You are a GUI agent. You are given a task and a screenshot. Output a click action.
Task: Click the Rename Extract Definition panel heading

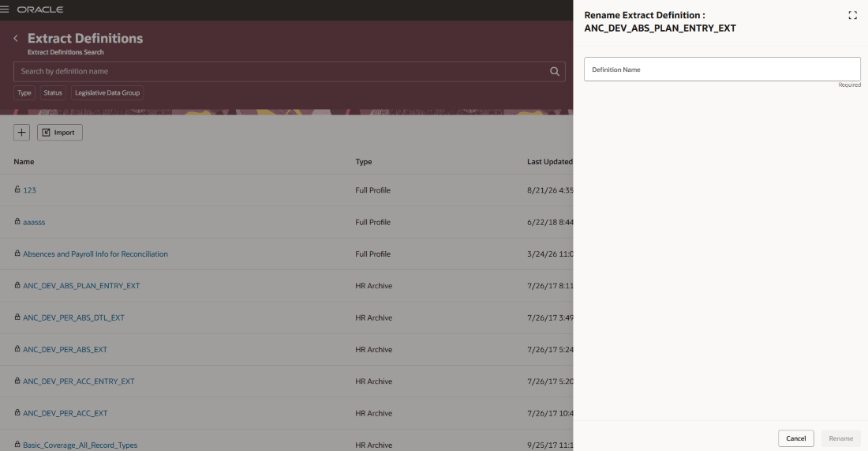pyautogui.click(x=660, y=21)
